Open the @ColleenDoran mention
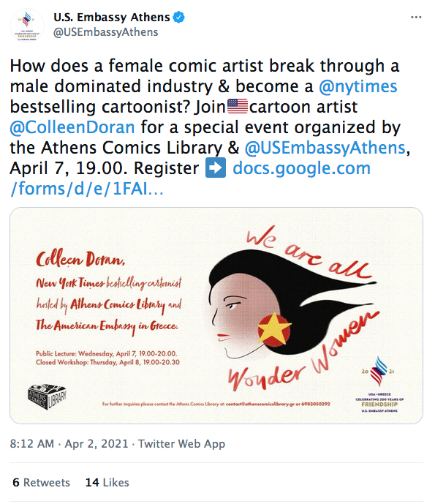The width and height of the screenshot is (435, 504). coord(72,127)
